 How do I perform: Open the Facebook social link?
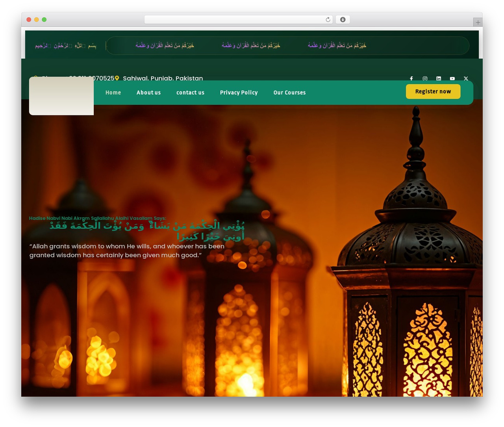coord(411,78)
